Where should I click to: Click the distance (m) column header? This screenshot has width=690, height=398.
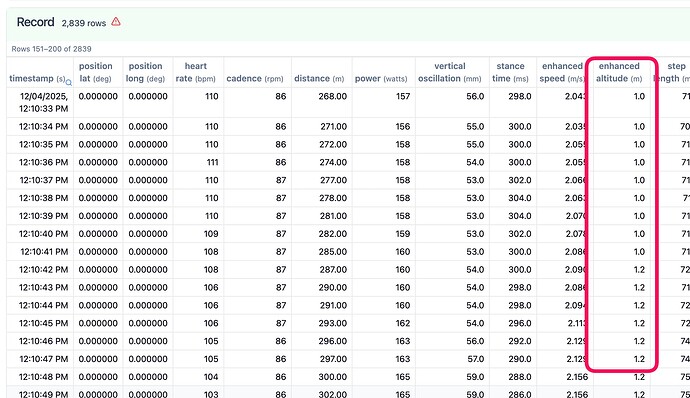click(319, 78)
